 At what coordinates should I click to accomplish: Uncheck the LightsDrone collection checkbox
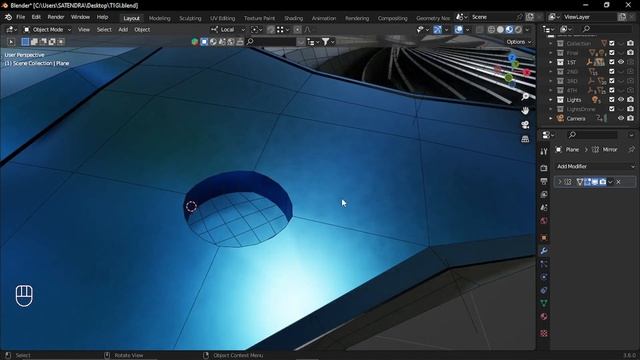point(612,109)
